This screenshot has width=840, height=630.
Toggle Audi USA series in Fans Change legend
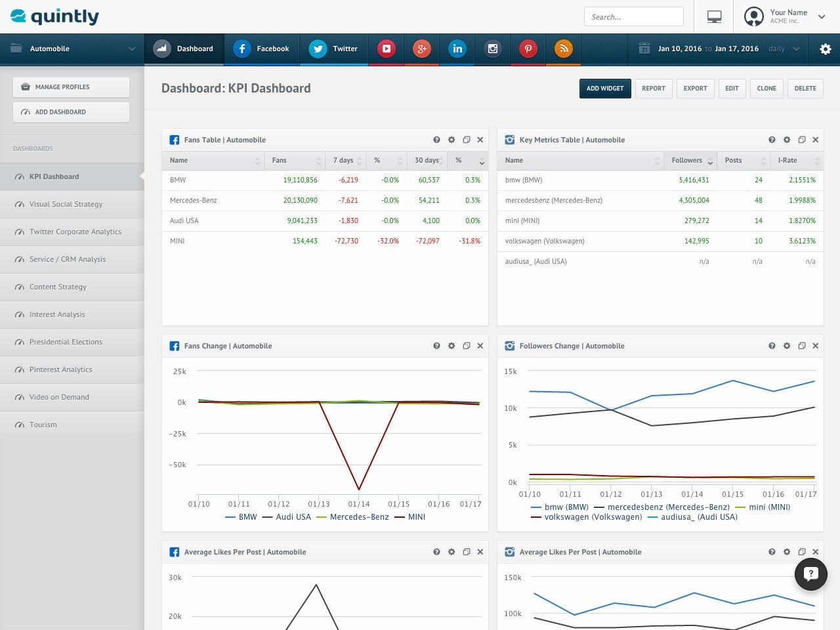coord(286,517)
